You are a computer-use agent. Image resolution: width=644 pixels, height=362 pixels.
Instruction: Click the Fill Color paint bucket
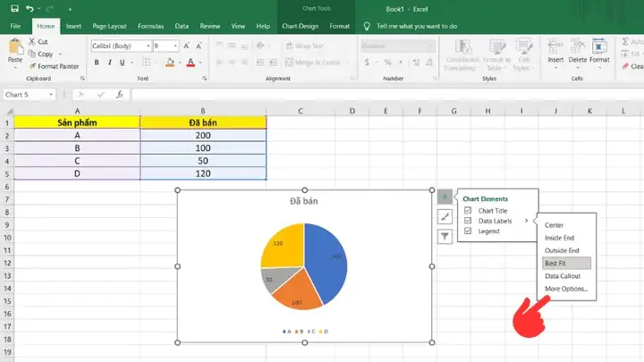tap(170, 63)
